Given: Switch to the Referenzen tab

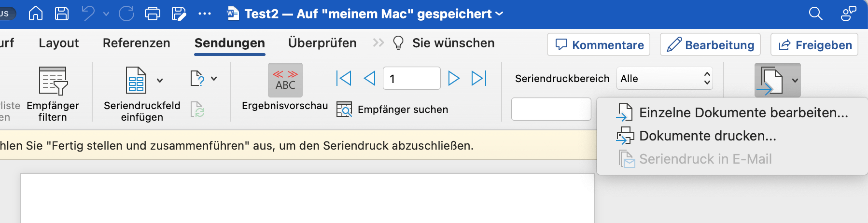Looking at the screenshot, I should [x=137, y=43].
